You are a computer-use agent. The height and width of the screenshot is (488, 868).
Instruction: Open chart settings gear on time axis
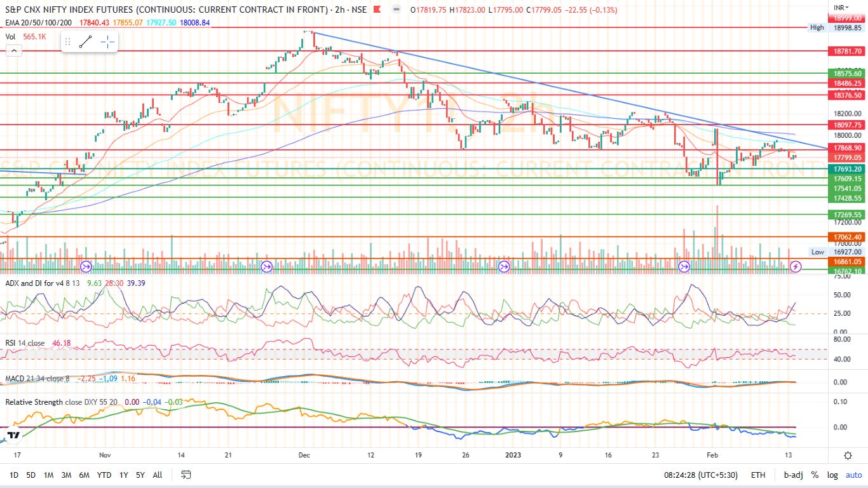pyautogui.click(x=848, y=455)
